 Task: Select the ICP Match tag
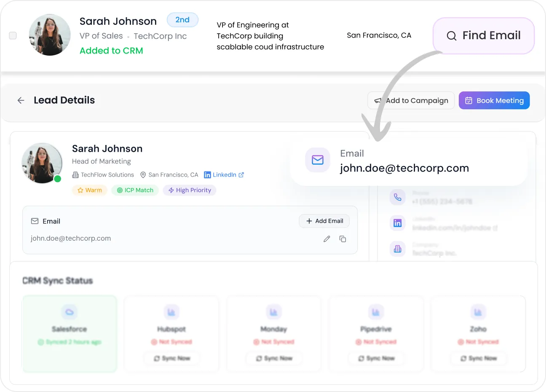pyautogui.click(x=135, y=191)
